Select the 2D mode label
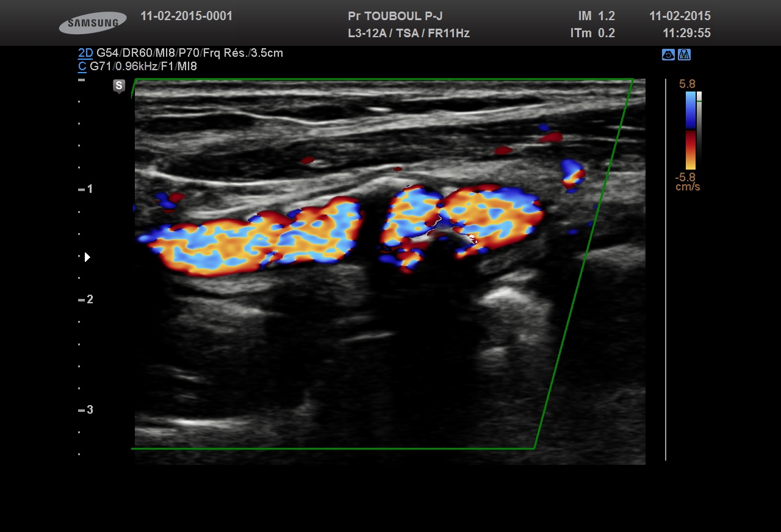Screen dimensions: 781x532 85,53
